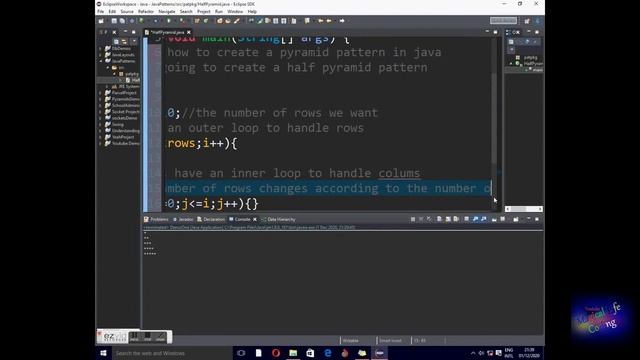Viewport: 640px width, 360px height.
Task: Click the green Run button in toolbar
Action: [x=169, y=21]
